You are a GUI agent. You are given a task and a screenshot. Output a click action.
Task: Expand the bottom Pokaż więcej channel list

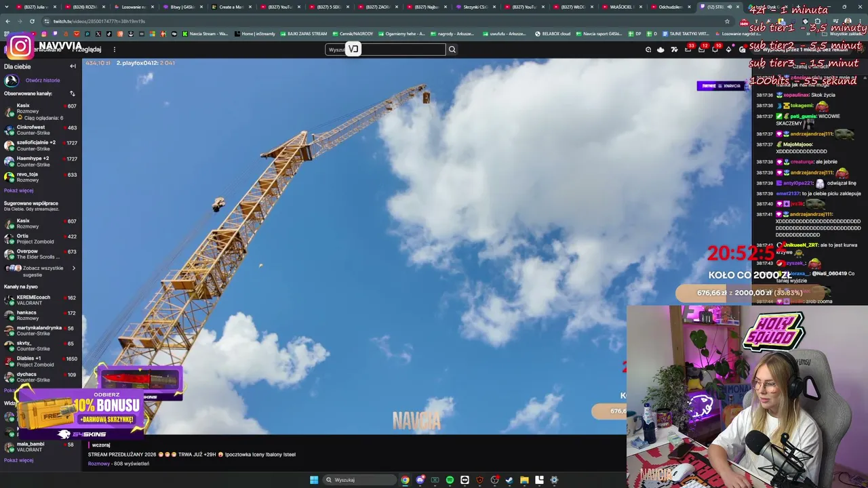[18, 460]
